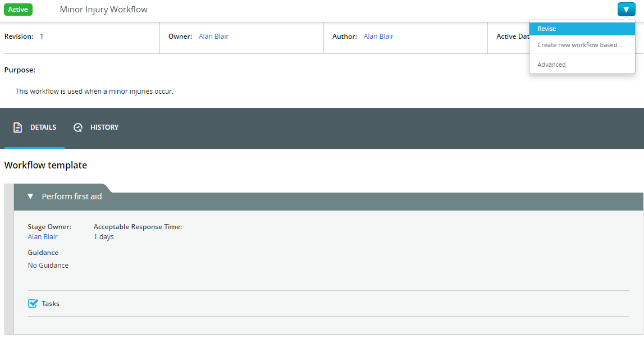The image size is (644, 338).
Task: Click the Tasks checkmark icon
Action: tap(33, 304)
